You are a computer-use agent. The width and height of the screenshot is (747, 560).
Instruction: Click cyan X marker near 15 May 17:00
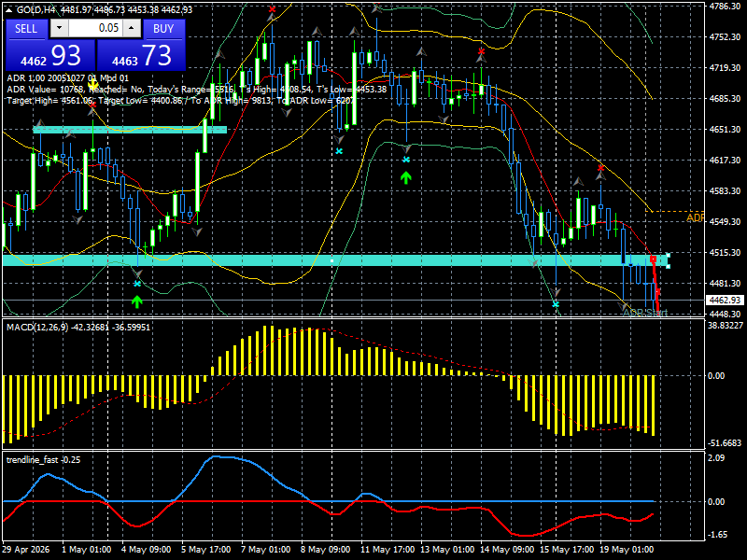pos(556,304)
